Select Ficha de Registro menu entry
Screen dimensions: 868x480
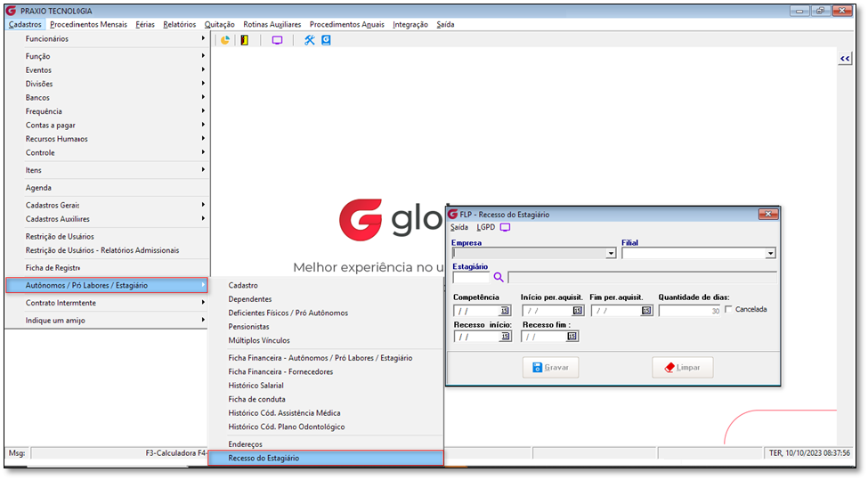[107, 268]
